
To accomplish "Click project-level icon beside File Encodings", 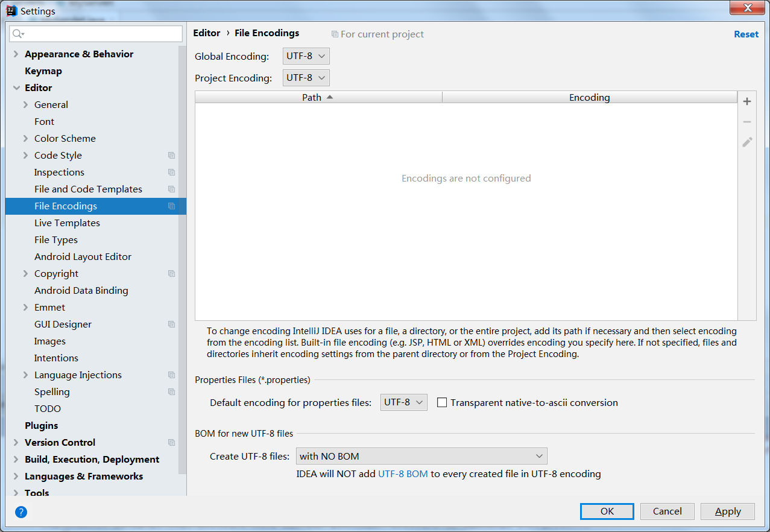I will (x=172, y=206).
